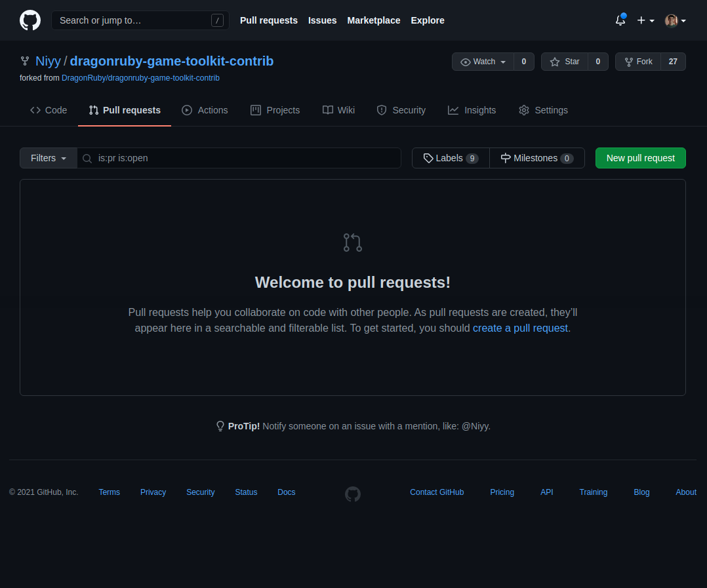Open About footer link
The height and width of the screenshot is (588, 707).
pos(686,492)
